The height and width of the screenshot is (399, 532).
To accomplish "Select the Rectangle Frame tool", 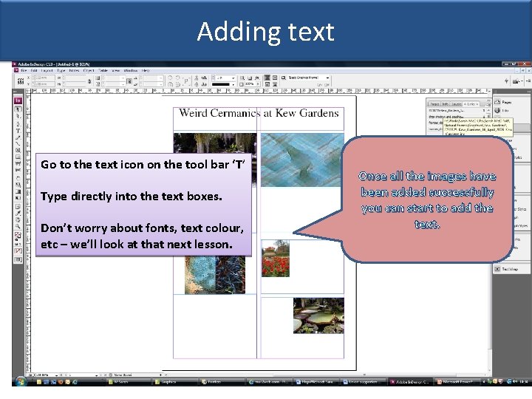I will pyautogui.click(x=18, y=150).
